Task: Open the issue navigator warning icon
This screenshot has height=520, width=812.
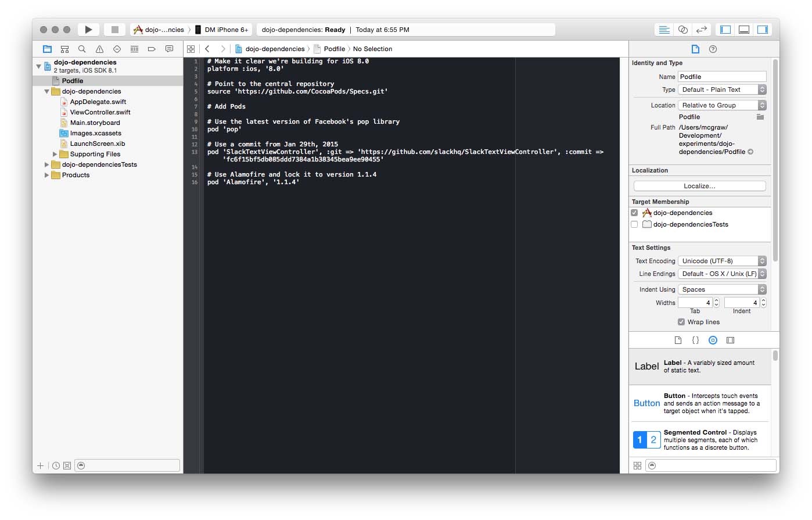Action: coord(99,49)
